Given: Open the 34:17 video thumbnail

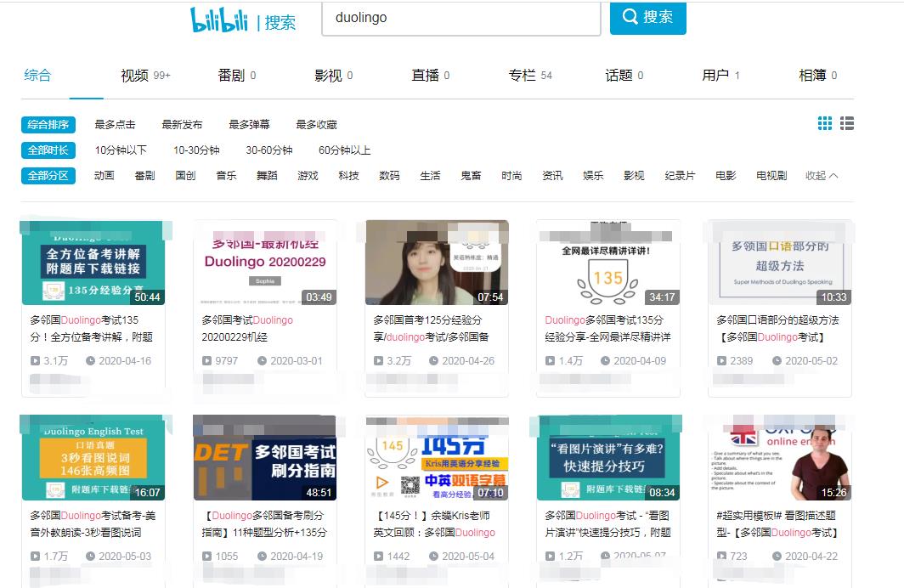Looking at the screenshot, I should [608, 263].
